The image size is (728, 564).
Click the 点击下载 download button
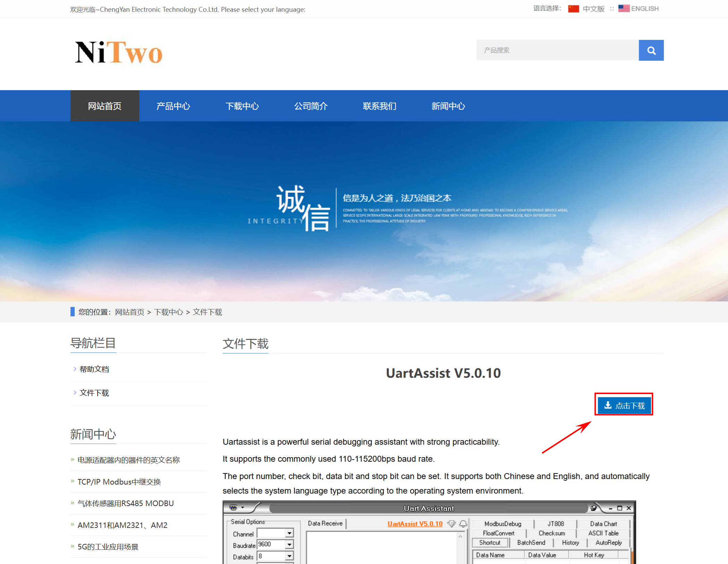tap(624, 405)
